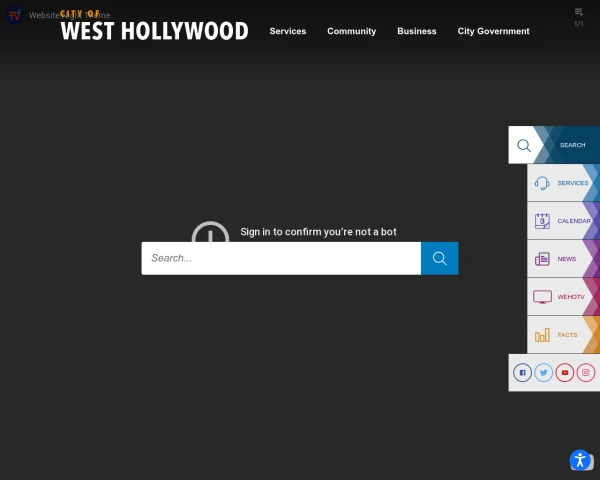Open the City Government menu

click(x=493, y=31)
